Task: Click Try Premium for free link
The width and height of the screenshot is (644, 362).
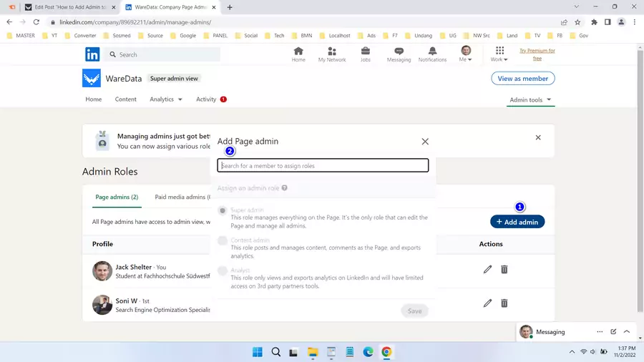Action: point(537,54)
